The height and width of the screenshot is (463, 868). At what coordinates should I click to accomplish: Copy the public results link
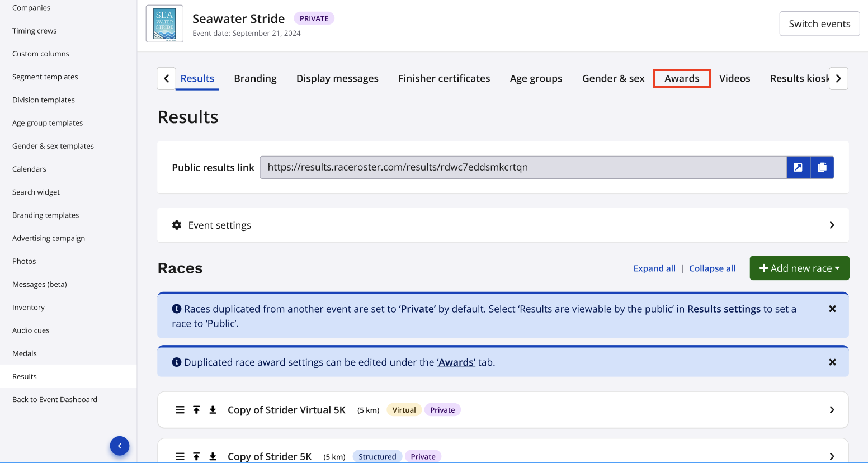click(x=822, y=167)
